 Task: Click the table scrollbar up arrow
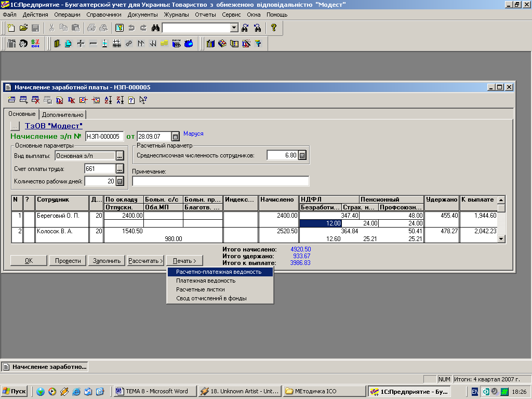501,199
